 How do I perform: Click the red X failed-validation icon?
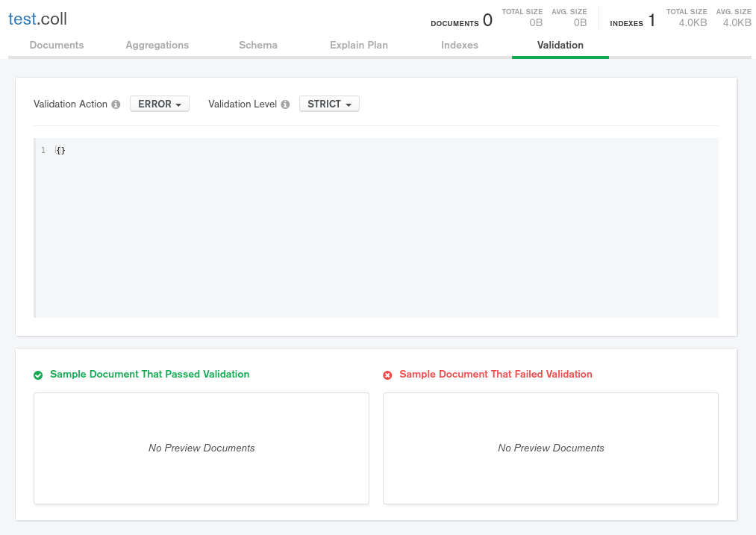click(x=387, y=375)
